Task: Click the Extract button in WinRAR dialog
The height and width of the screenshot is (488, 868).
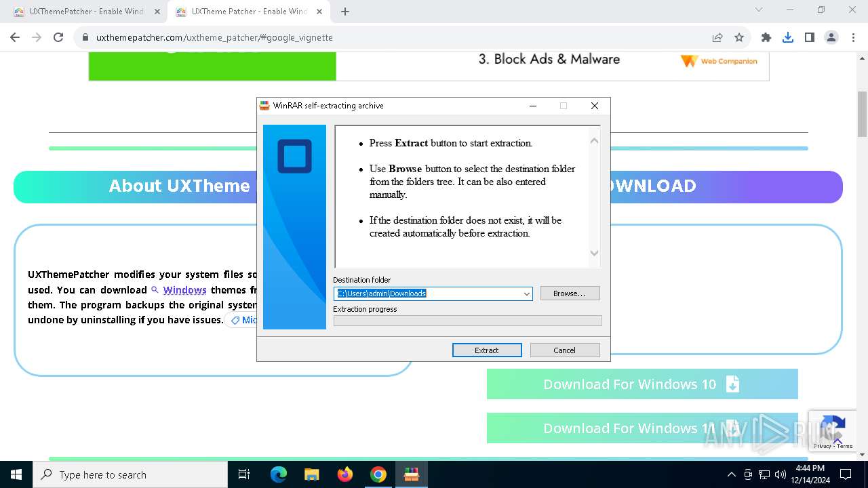Action: point(487,350)
